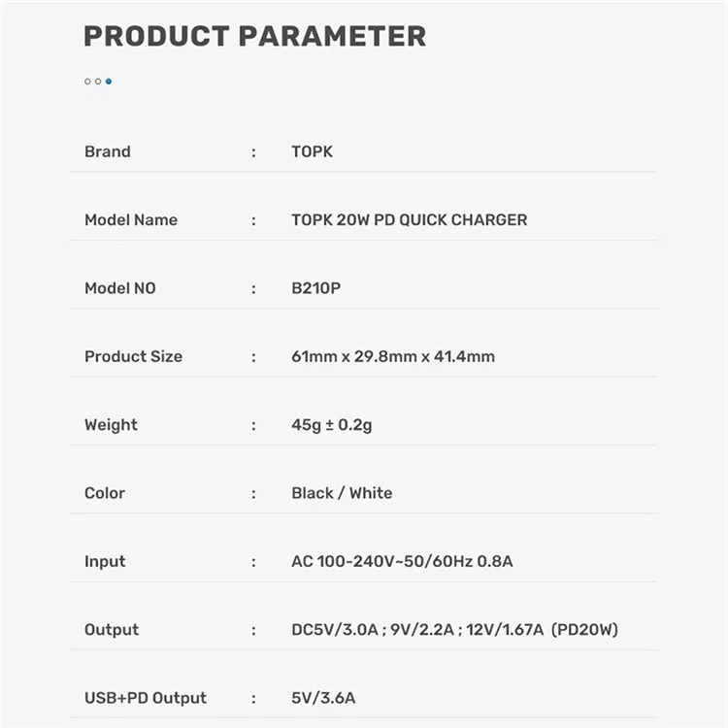This screenshot has width=728, height=728.
Task: Click the 45g ± 0.2g weight value
Action: click(x=332, y=425)
